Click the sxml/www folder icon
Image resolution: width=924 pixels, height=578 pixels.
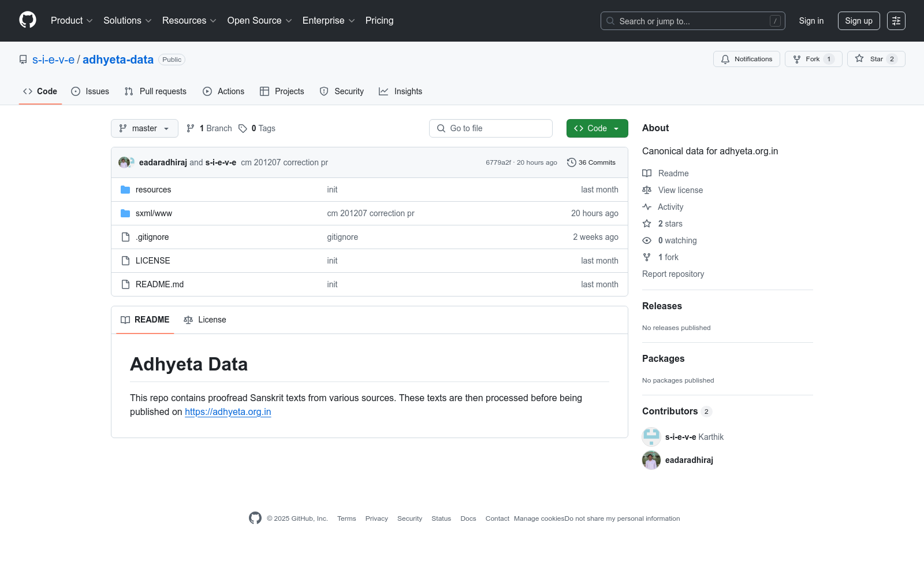coord(125,213)
